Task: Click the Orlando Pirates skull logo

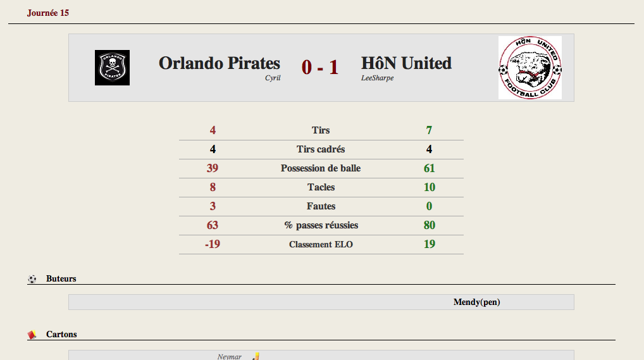Action: (x=112, y=68)
